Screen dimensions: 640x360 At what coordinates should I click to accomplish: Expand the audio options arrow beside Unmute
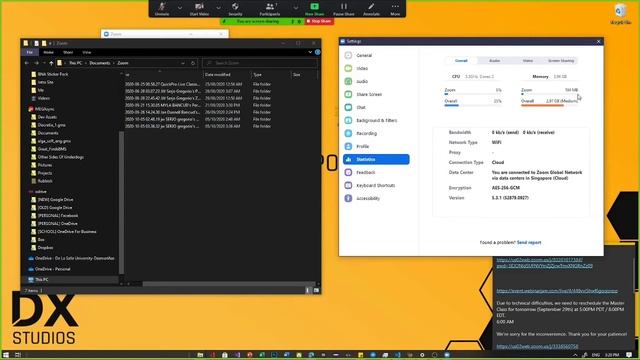180,7
